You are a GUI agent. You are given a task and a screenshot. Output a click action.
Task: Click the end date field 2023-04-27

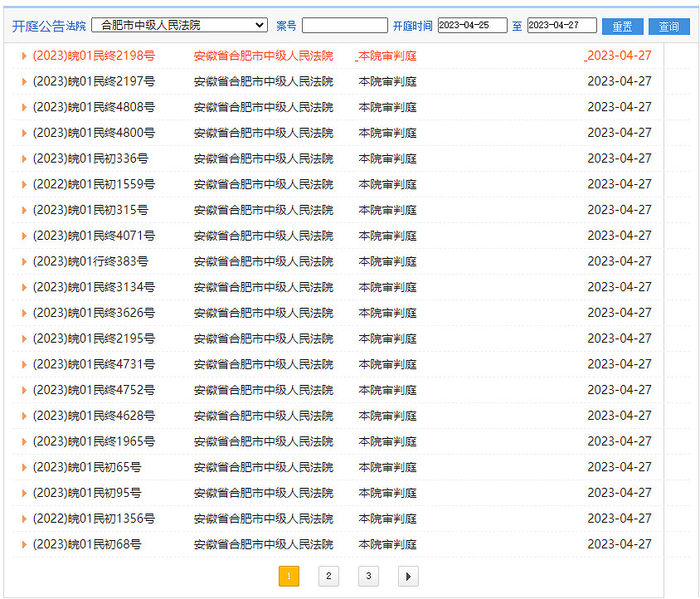(x=561, y=26)
